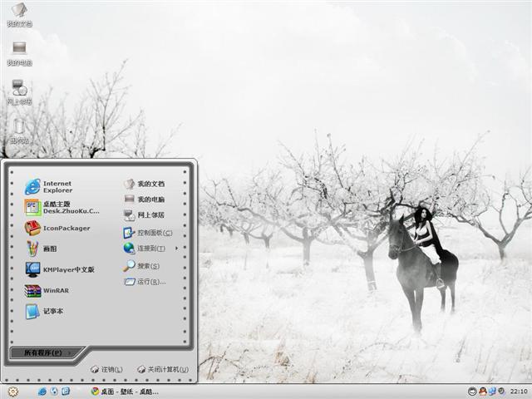Select the 回收站 recycle bin desktop icon
Screen dimensions: 532x399
click(x=19, y=131)
